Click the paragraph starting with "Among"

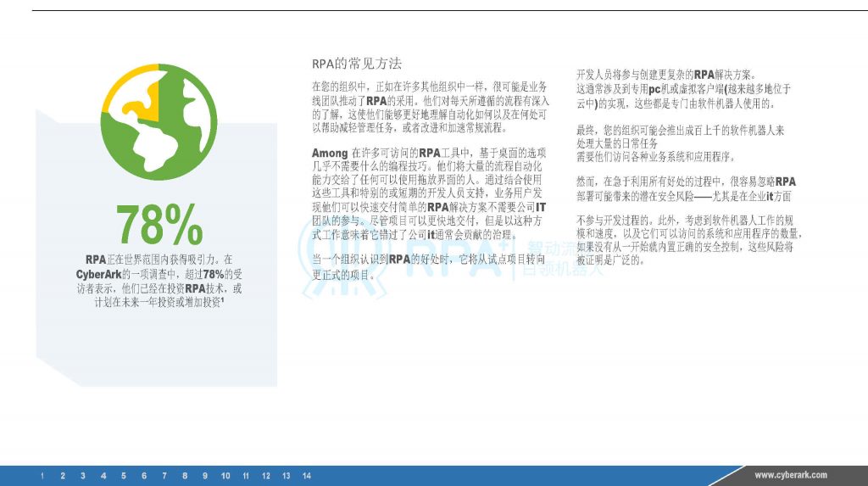point(429,193)
